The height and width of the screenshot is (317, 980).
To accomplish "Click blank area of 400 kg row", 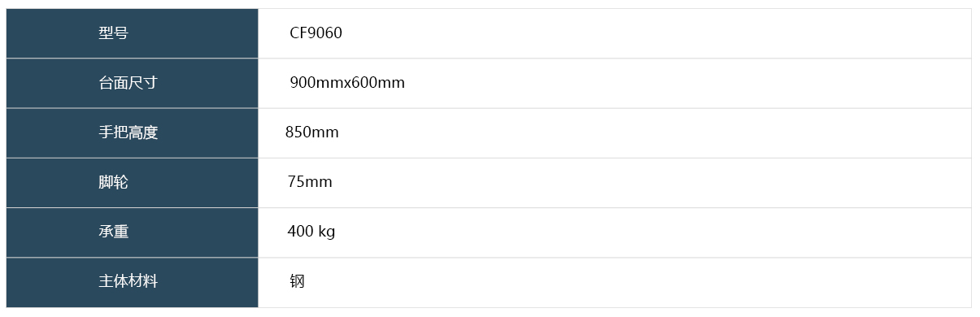I will (651, 232).
